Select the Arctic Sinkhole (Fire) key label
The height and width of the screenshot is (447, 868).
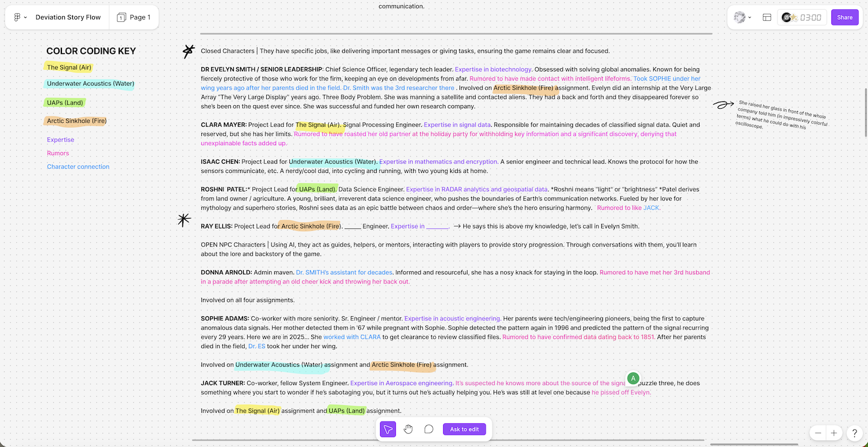(x=76, y=121)
